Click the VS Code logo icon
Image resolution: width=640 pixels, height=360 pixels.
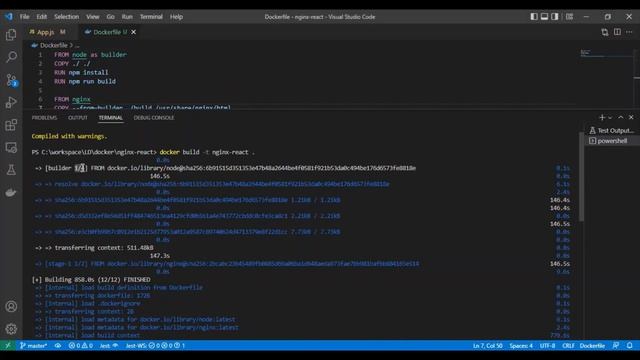pos(9,17)
